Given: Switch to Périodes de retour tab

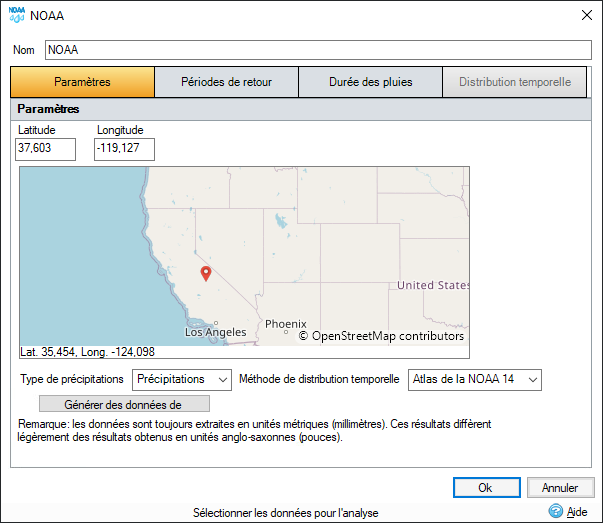Looking at the screenshot, I should pos(227,82).
